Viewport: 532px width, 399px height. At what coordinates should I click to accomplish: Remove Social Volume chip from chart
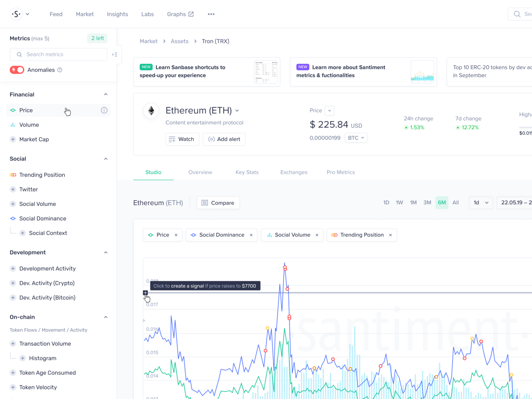[317, 235]
